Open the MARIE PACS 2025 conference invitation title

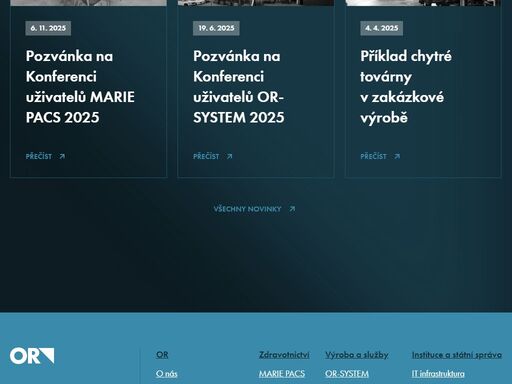(80, 87)
